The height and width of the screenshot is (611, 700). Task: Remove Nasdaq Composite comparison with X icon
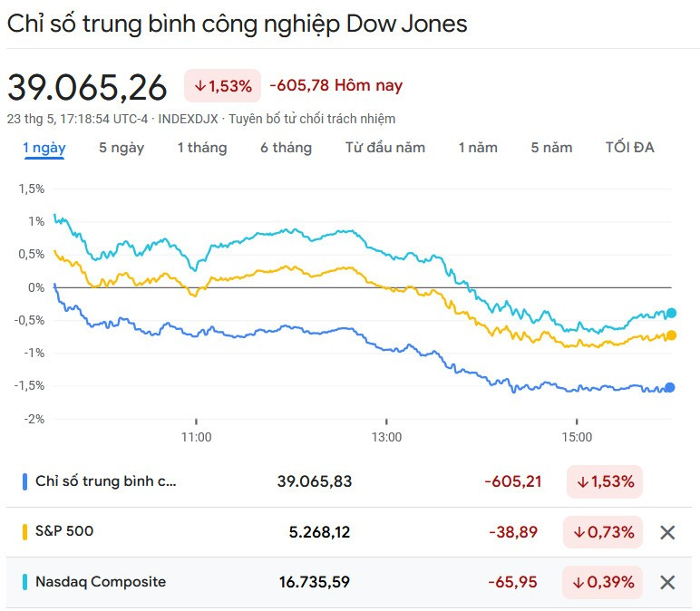coord(667,582)
